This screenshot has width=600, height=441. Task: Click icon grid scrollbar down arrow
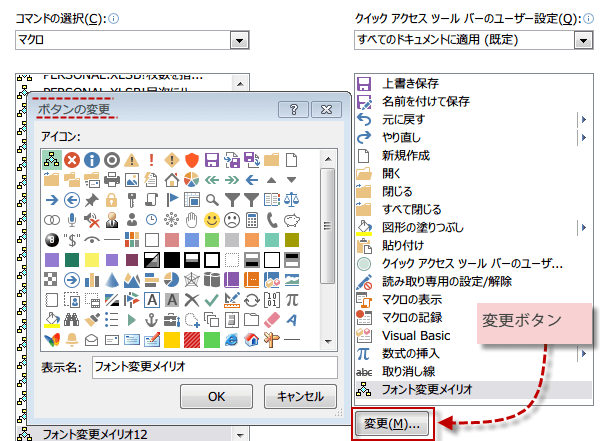pos(328,341)
